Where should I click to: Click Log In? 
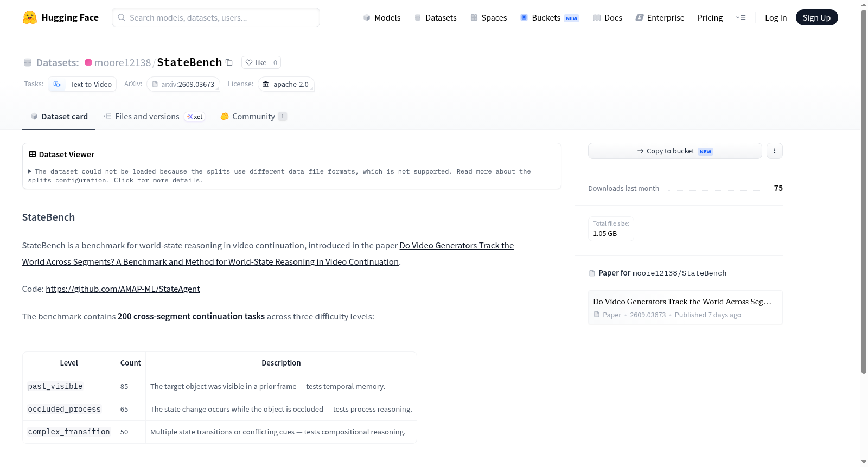tap(776, 17)
